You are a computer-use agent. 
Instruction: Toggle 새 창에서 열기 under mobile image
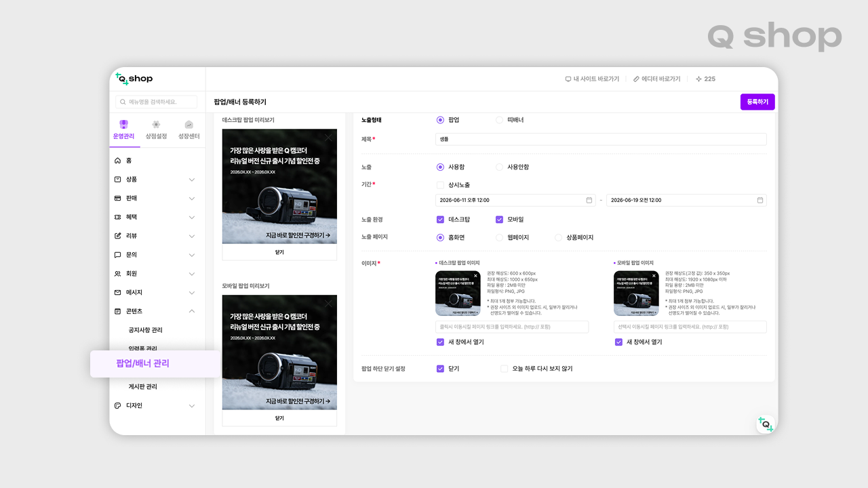click(x=618, y=342)
